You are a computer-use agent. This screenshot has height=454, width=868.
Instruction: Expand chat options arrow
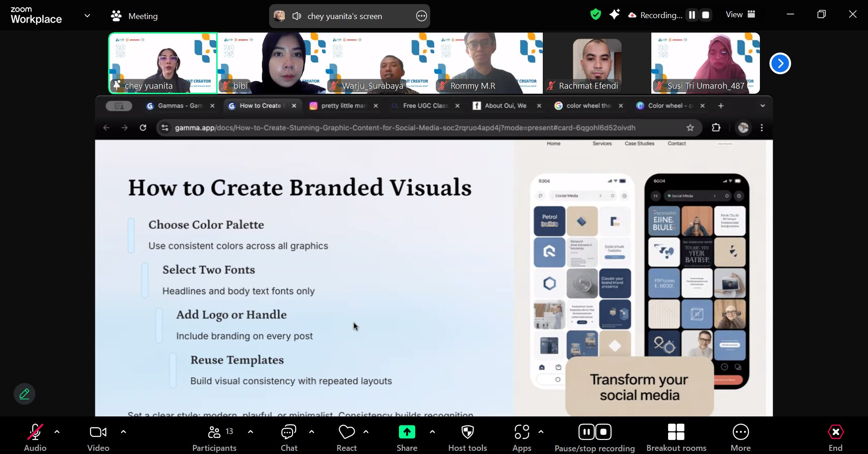pos(312,432)
